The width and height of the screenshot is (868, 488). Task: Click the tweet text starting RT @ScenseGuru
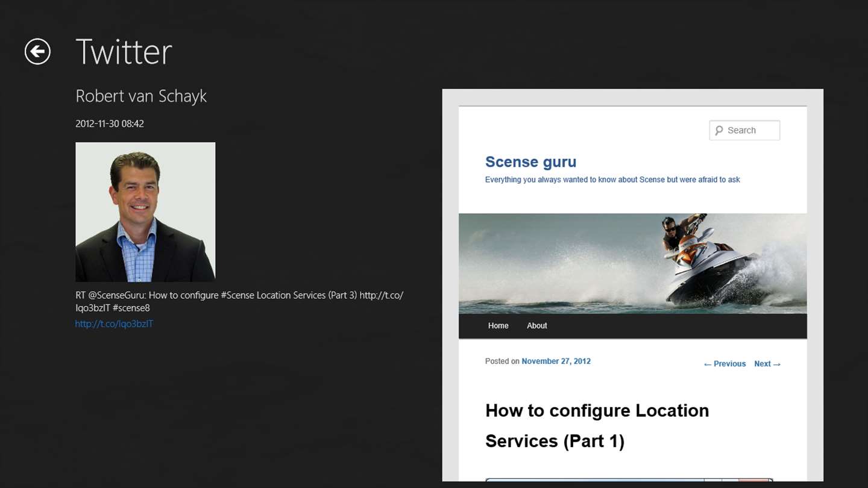[x=239, y=301]
